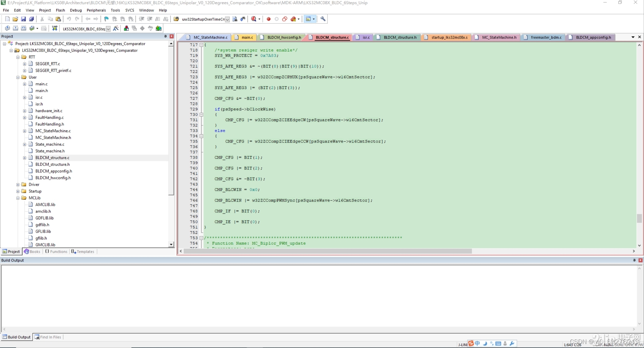Paste from clipboard toolbar icon

tap(58, 19)
